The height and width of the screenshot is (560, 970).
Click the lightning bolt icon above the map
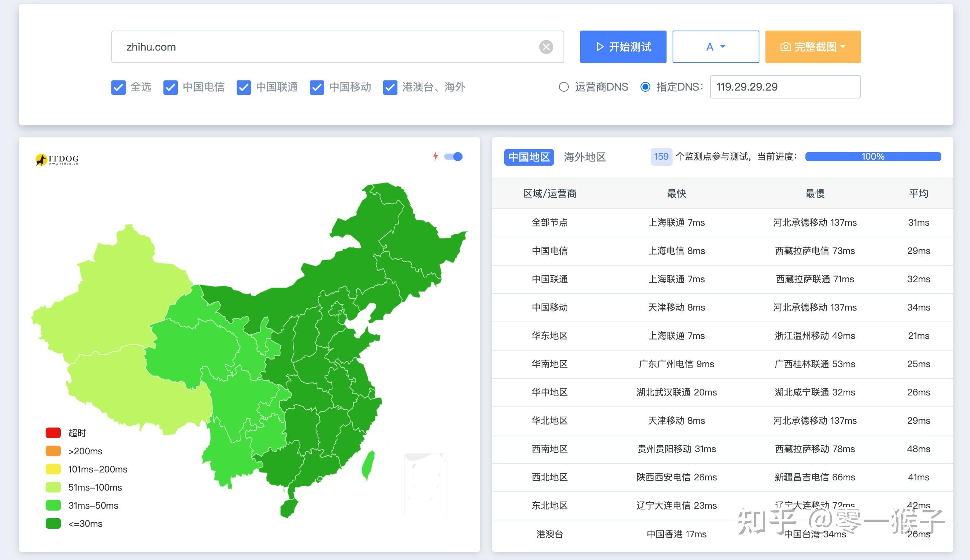point(435,156)
